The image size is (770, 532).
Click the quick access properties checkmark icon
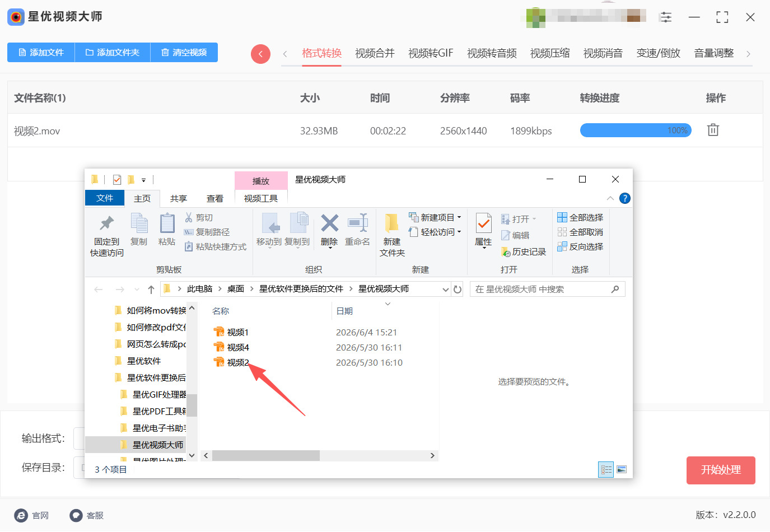tap(117, 180)
